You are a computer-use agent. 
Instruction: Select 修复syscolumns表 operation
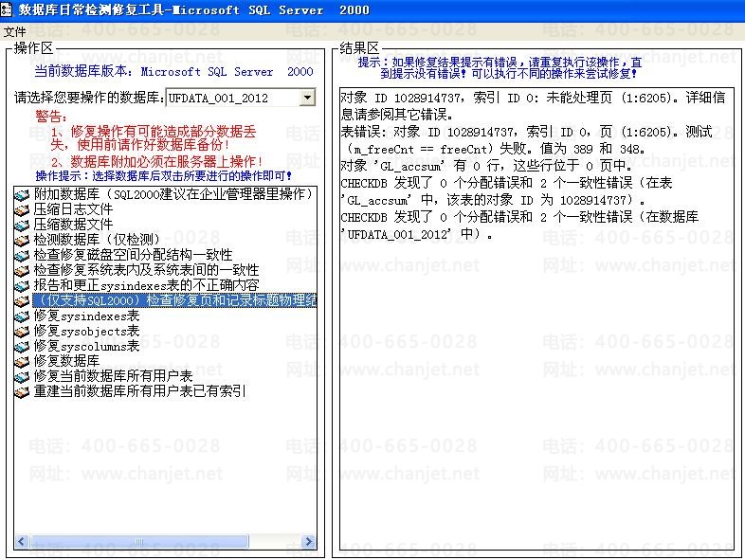point(86,346)
